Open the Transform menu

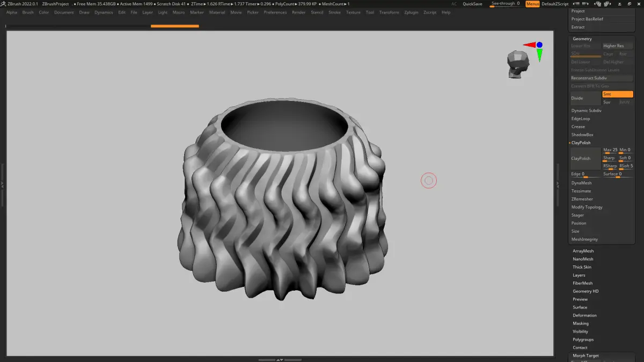click(389, 12)
